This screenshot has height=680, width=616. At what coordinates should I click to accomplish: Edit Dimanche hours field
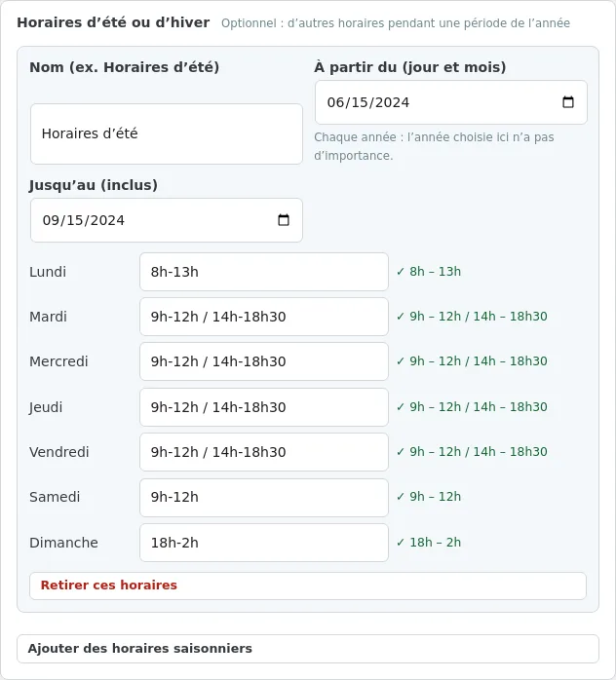(264, 543)
